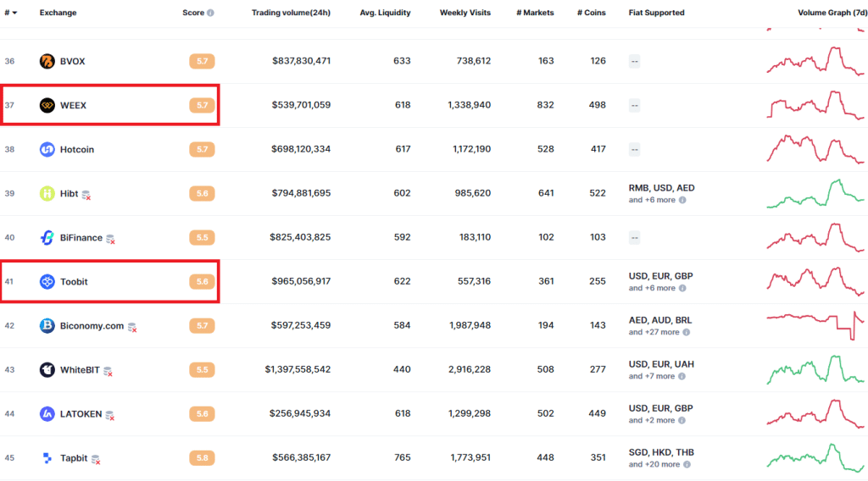
Task: Click the $965,056,917 trading volume value
Action: click(301, 281)
